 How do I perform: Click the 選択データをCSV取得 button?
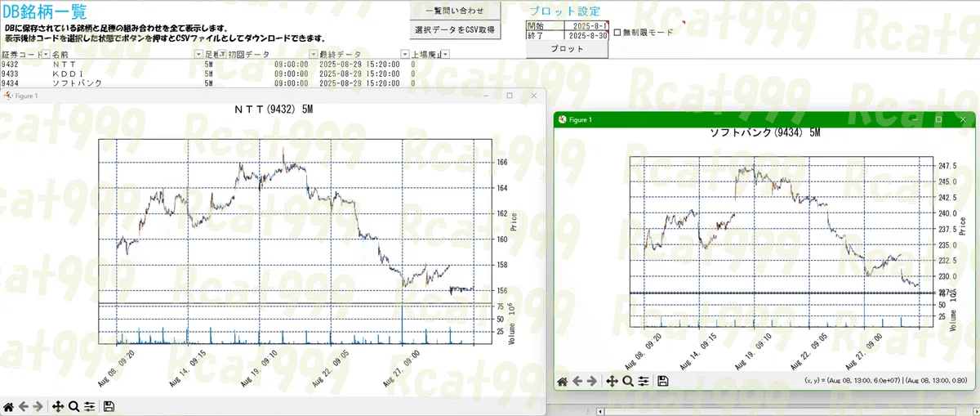pyautogui.click(x=455, y=30)
